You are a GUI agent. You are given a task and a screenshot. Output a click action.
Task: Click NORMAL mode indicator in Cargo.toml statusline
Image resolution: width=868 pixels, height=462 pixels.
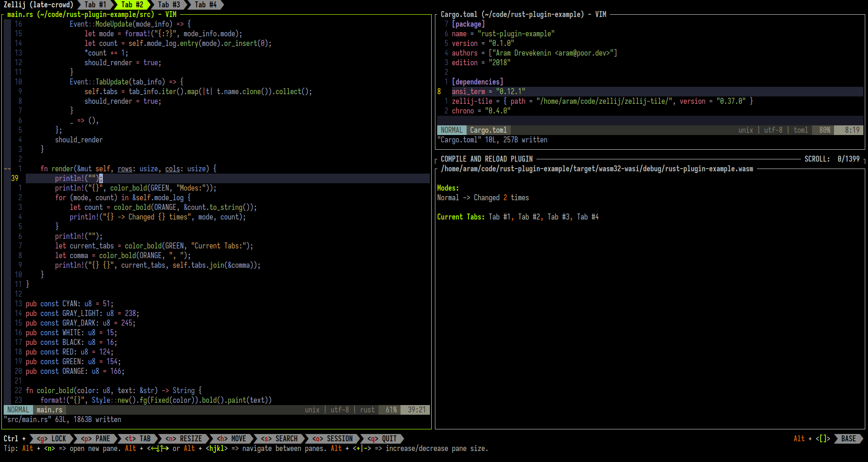click(452, 130)
